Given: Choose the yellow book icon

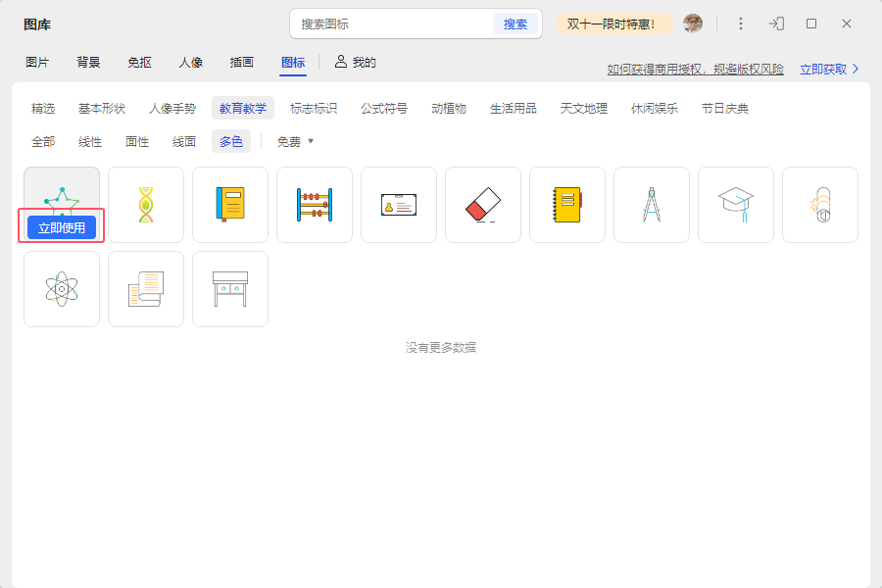Looking at the screenshot, I should pyautogui.click(x=230, y=205).
